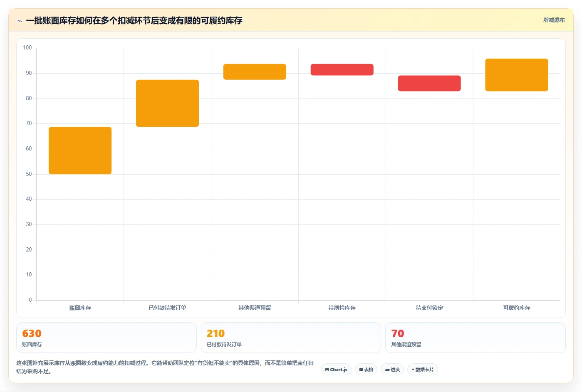Image resolution: width=582 pixels, height=392 pixels.
Task: Click the description paragraph below cards
Action: point(165,367)
